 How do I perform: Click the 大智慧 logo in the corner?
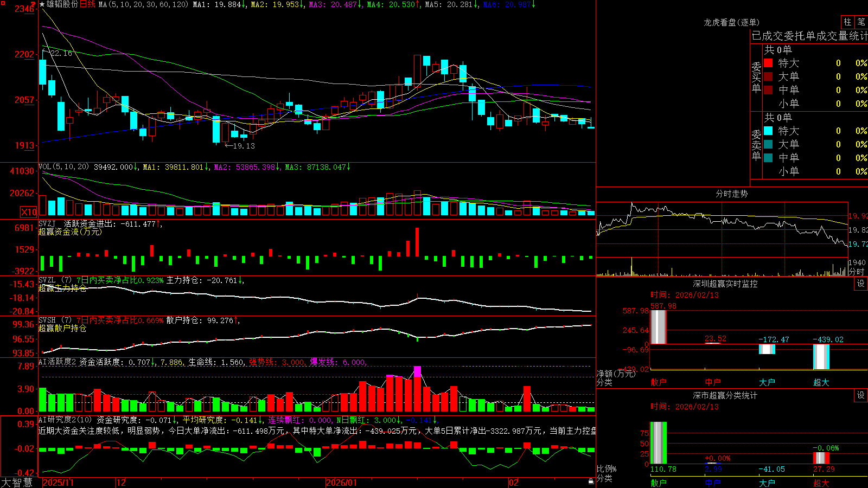(x=17, y=482)
